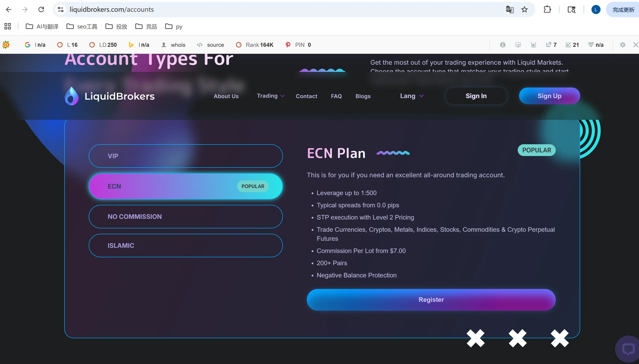639x364 pixels.
Task: Open the 竞品 bookmarks folder
Action: 146,26
